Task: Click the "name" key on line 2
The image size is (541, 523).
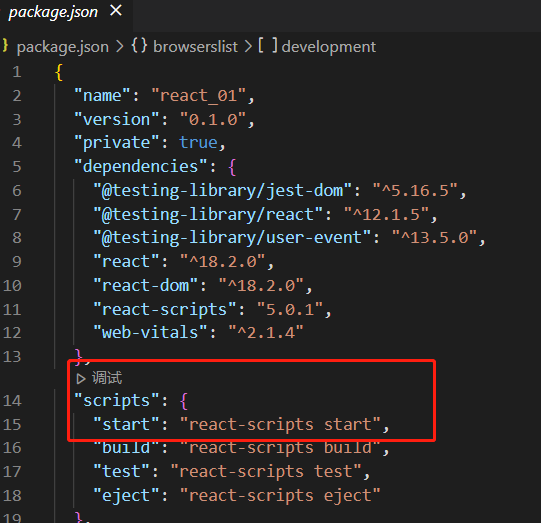Action: click(102, 95)
